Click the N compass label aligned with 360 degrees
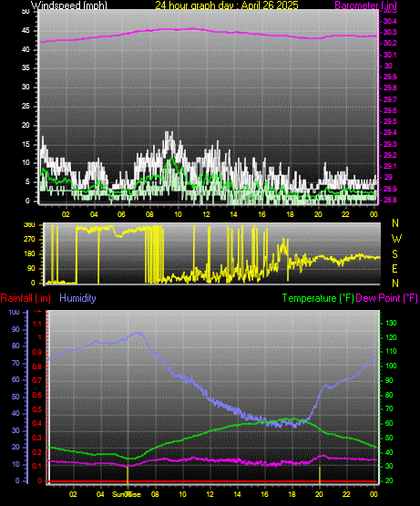Image resolution: width=420 pixels, height=506 pixels. pos(395,223)
